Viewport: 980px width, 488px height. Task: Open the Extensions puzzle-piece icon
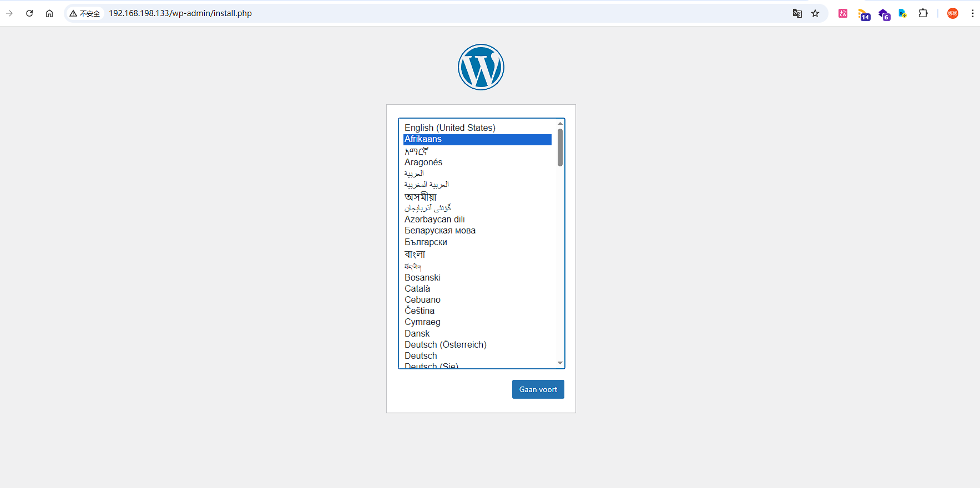(x=923, y=13)
